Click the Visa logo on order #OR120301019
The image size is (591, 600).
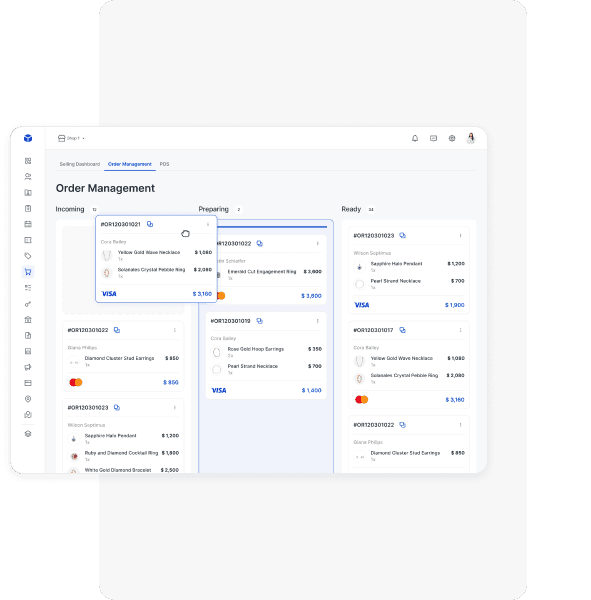coord(219,390)
